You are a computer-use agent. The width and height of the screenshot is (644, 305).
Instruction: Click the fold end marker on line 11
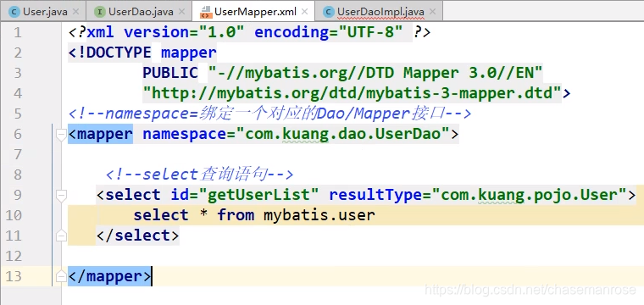pos(61,236)
